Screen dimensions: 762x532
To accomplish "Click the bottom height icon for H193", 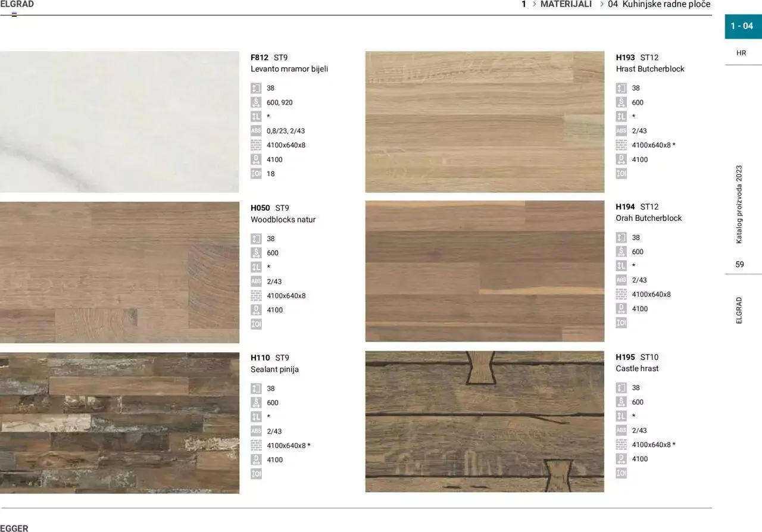I will tap(621, 174).
